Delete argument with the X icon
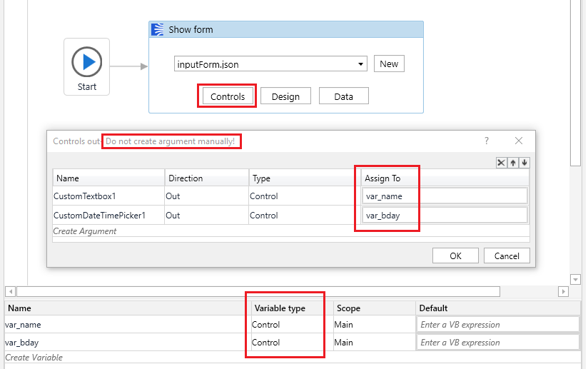588x369 pixels. [x=501, y=163]
